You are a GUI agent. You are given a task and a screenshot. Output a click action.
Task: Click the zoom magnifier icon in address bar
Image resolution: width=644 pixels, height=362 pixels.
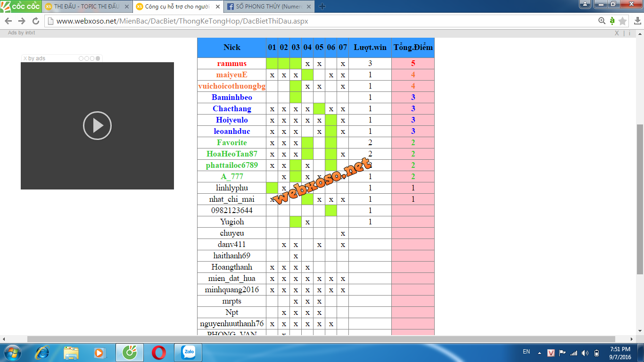pyautogui.click(x=602, y=21)
